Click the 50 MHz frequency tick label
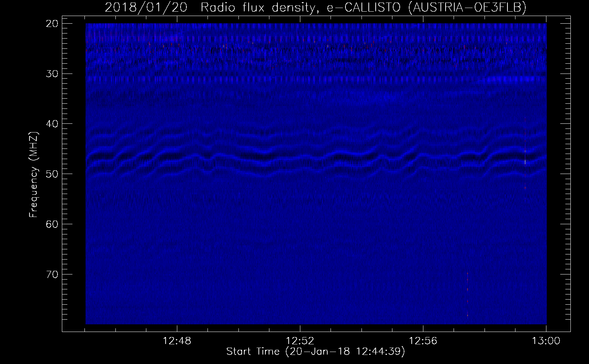This screenshot has height=364, width=589. pyautogui.click(x=52, y=174)
